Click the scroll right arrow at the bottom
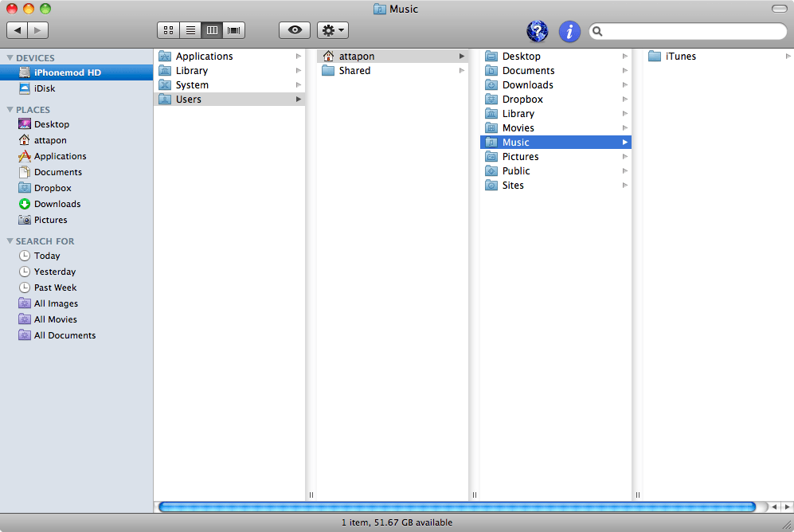The width and height of the screenshot is (794, 532). pyautogui.click(x=787, y=507)
